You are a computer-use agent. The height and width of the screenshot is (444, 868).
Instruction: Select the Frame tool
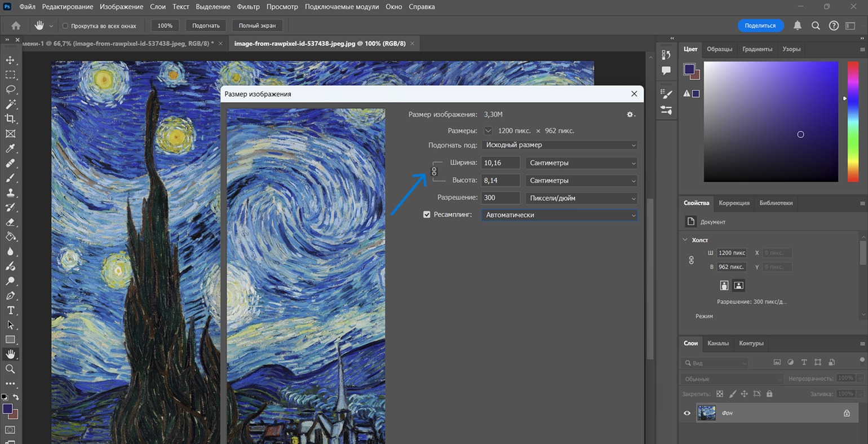coord(10,134)
